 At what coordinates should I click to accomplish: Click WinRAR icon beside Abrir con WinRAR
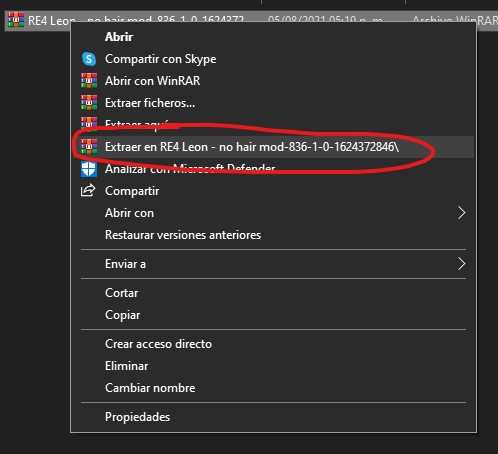coord(89,81)
